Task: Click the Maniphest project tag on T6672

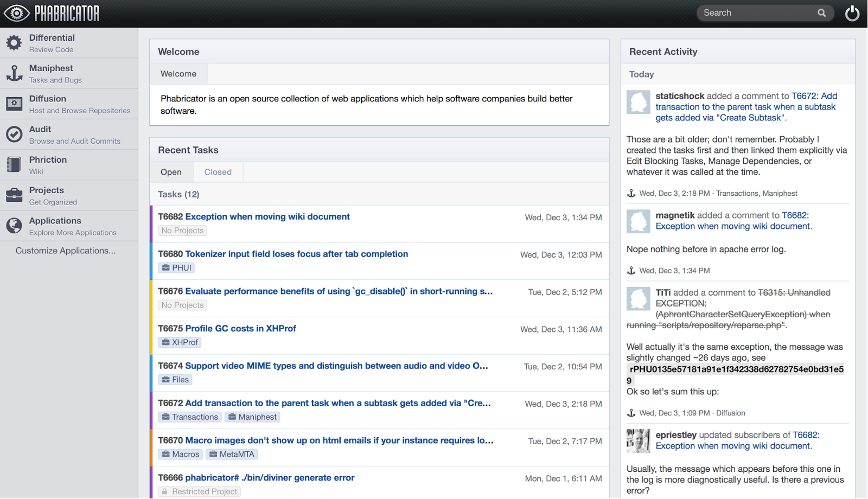Action: click(252, 417)
